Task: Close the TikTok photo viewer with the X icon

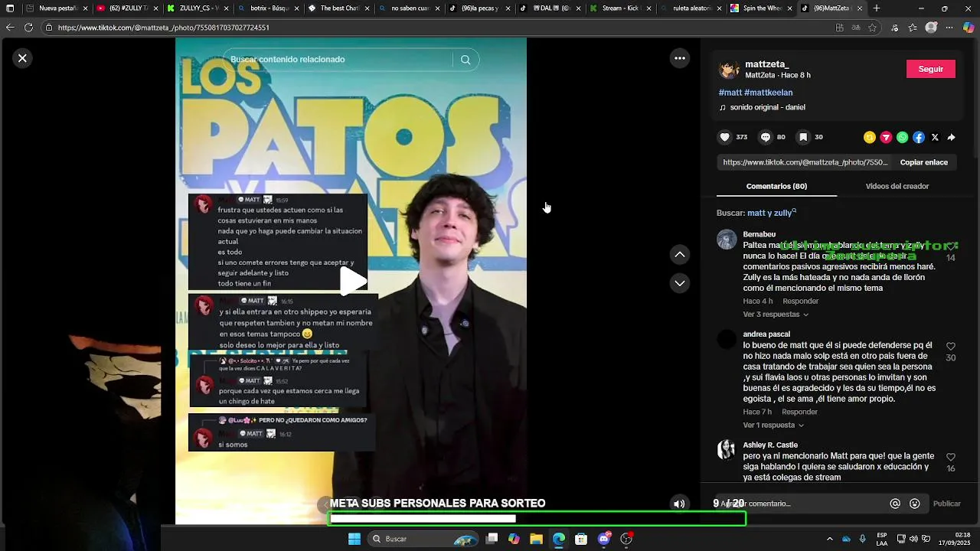Action: click(22, 57)
